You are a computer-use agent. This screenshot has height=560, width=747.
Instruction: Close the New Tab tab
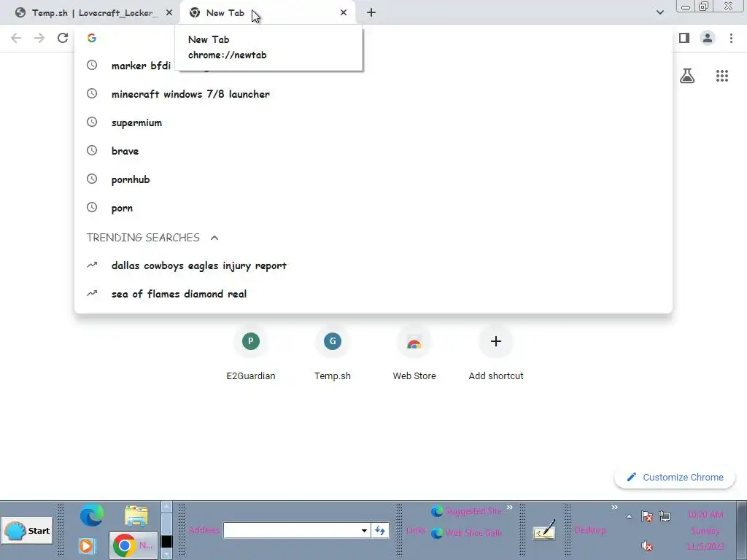pyautogui.click(x=344, y=13)
